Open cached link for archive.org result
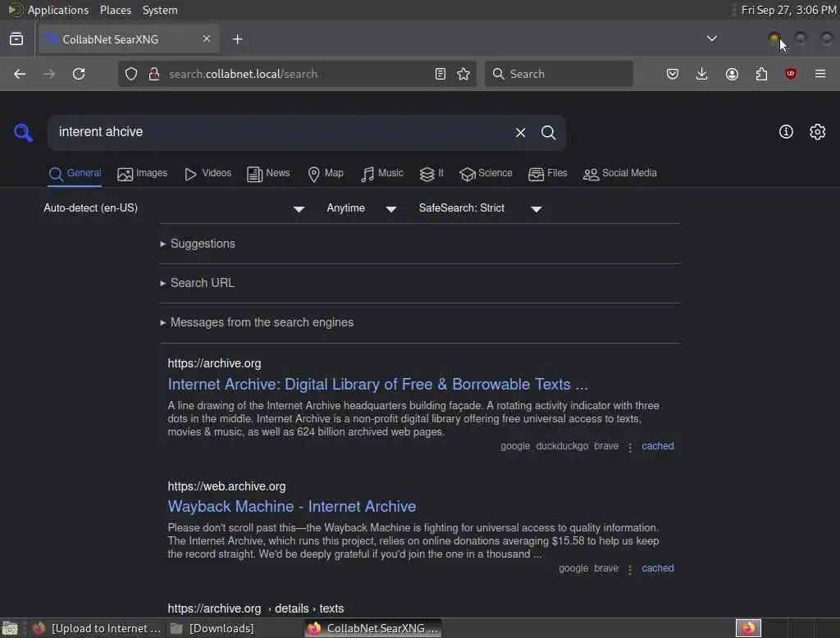Screen dimensions: 840x638 (658, 445)
